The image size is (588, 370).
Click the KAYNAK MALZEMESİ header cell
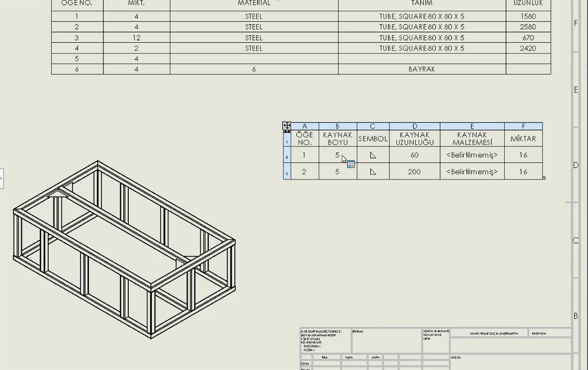(x=472, y=138)
